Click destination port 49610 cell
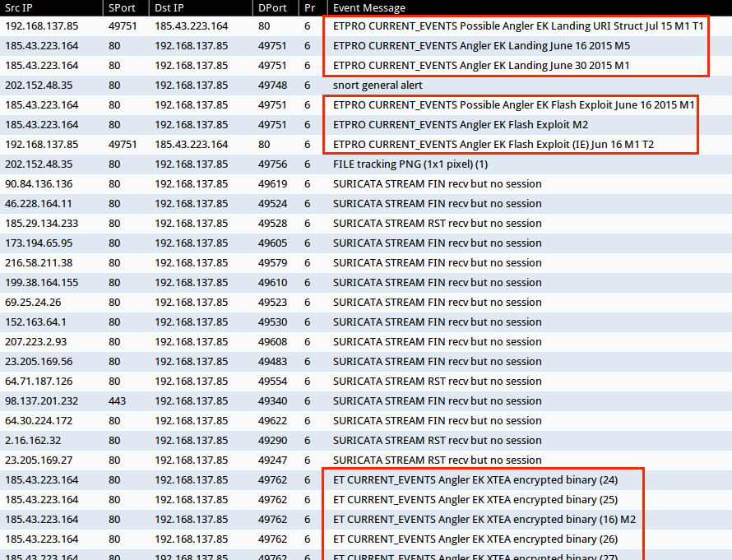732x560 pixels. point(272,282)
